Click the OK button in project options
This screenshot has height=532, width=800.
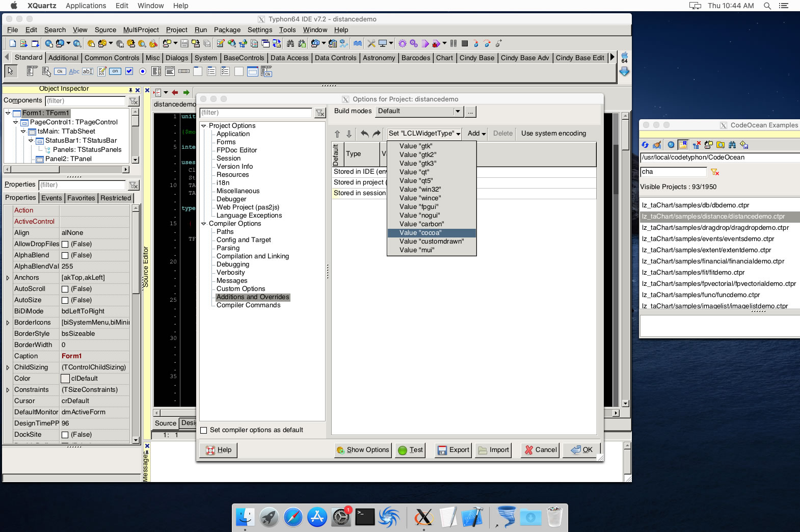click(x=581, y=450)
